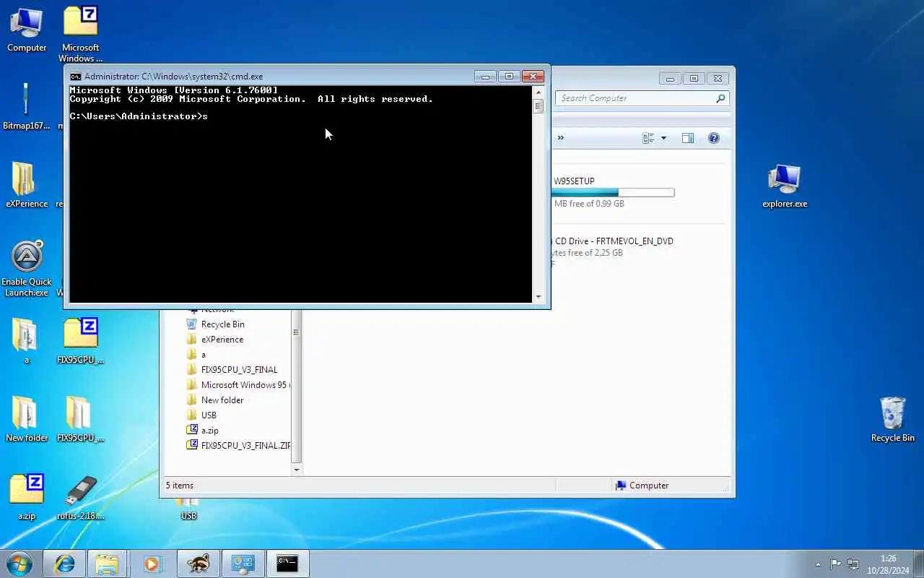The width and height of the screenshot is (924, 578).
Task: Open the taskbar clock and date
Action: [888, 564]
